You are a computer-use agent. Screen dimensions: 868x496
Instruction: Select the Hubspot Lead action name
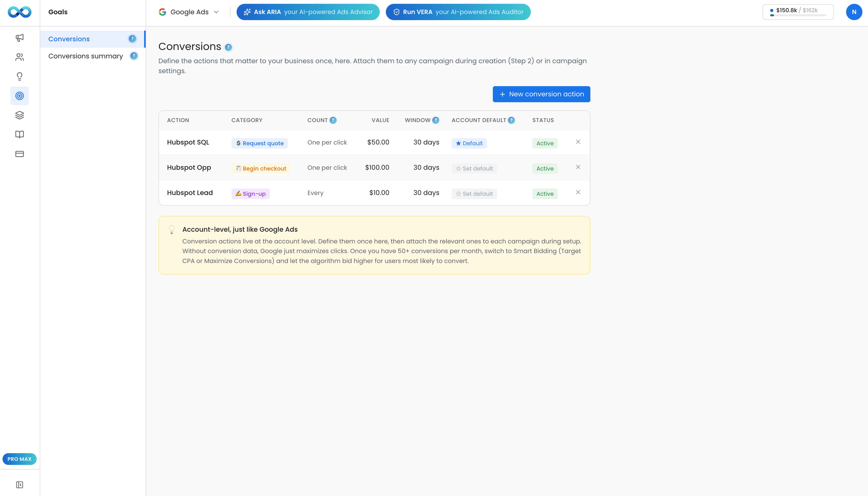click(190, 193)
